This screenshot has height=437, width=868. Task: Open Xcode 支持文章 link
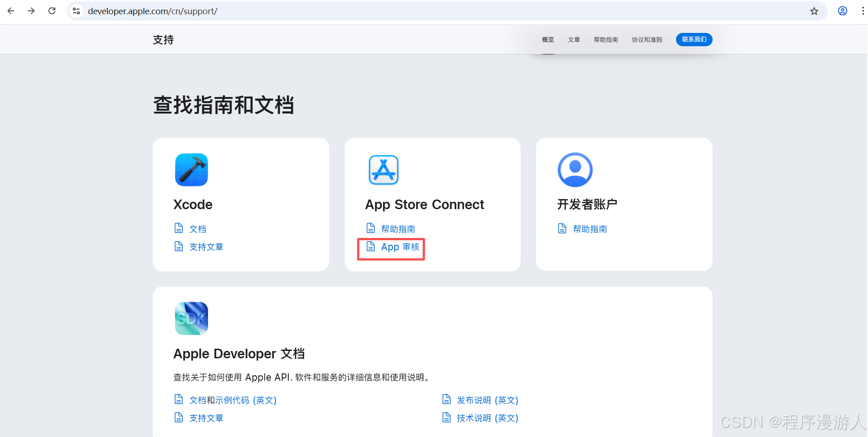point(207,247)
